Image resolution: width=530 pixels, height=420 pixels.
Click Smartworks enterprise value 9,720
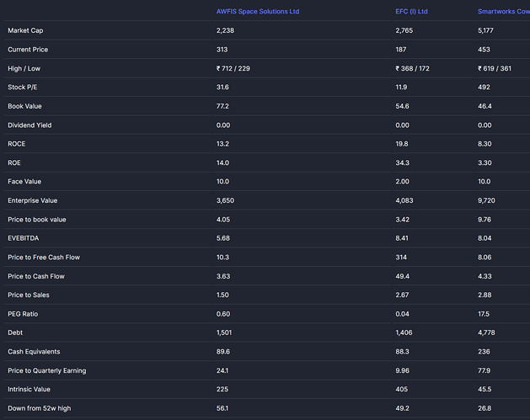tap(486, 200)
